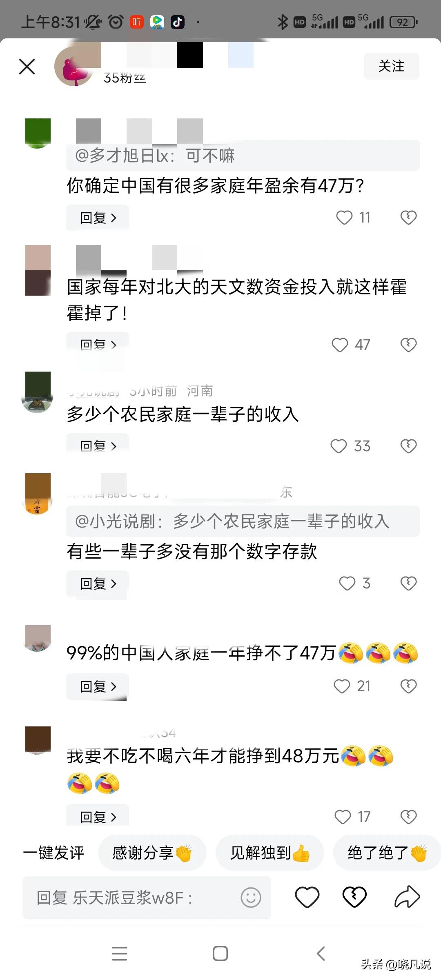Expand replies under 有些一辈子 comment
Viewport: 441px width, 980px height.
(x=98, y=584)
